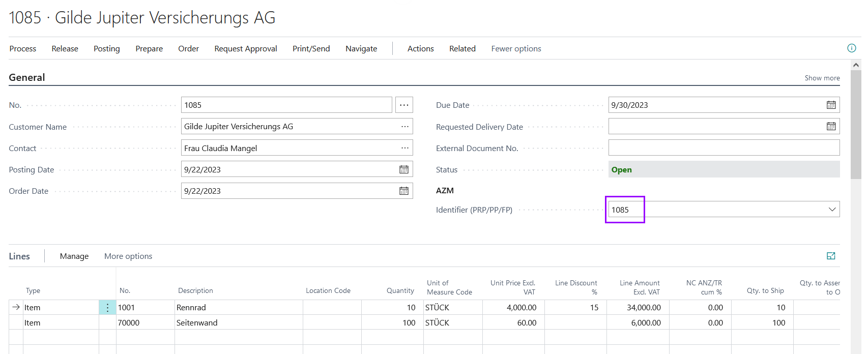Screen dimensions: 868x354
Task: Open the Release menu
Action: (65, 49)
